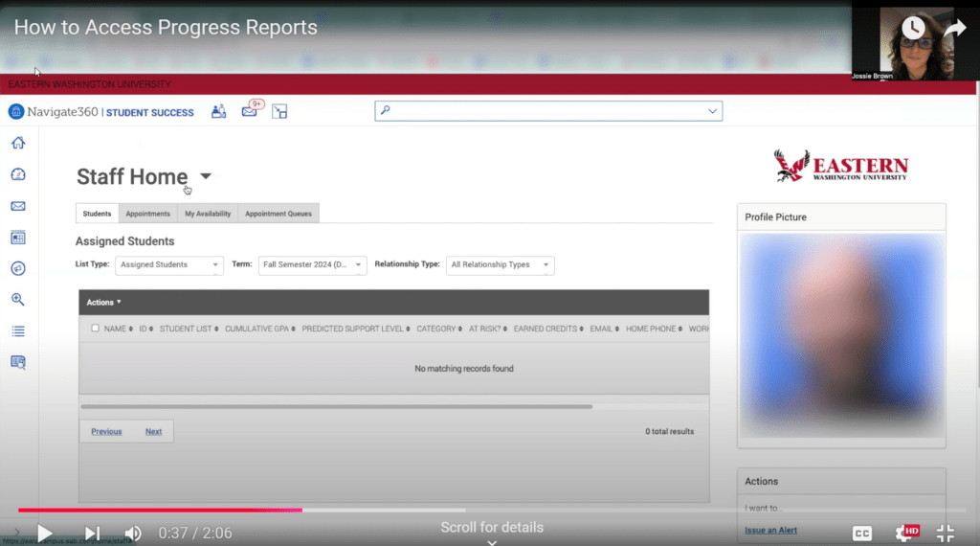Click the Next pagination link
This screenshot has width=980, height=546.
coord(153,432)
